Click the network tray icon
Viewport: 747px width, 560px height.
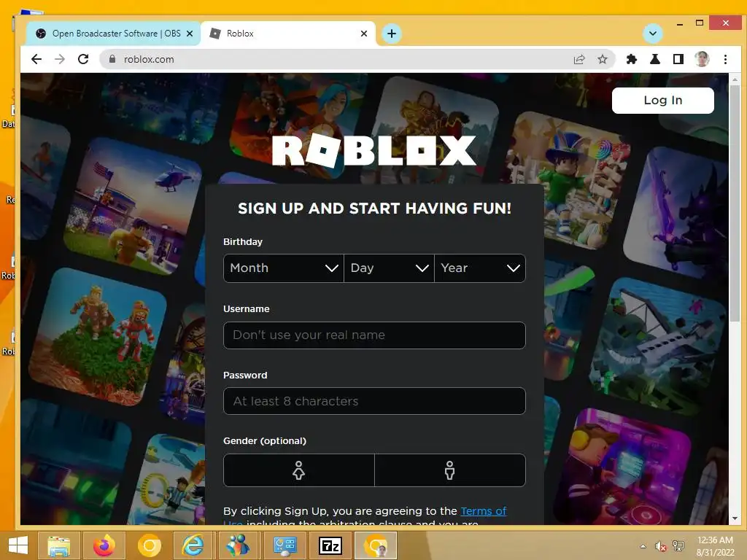[678, 546]
